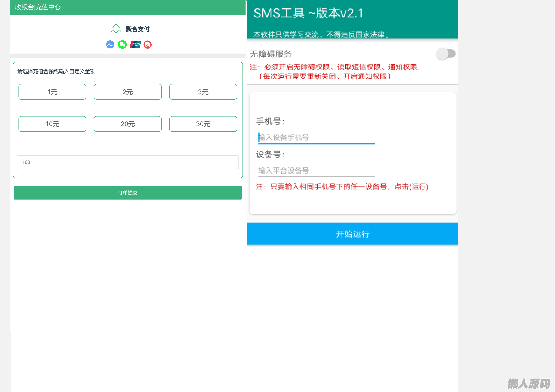Pick the 10元 recharge option
Viewport: 555px width, 392px height.
pyautogui.click(x=52, y=124)
